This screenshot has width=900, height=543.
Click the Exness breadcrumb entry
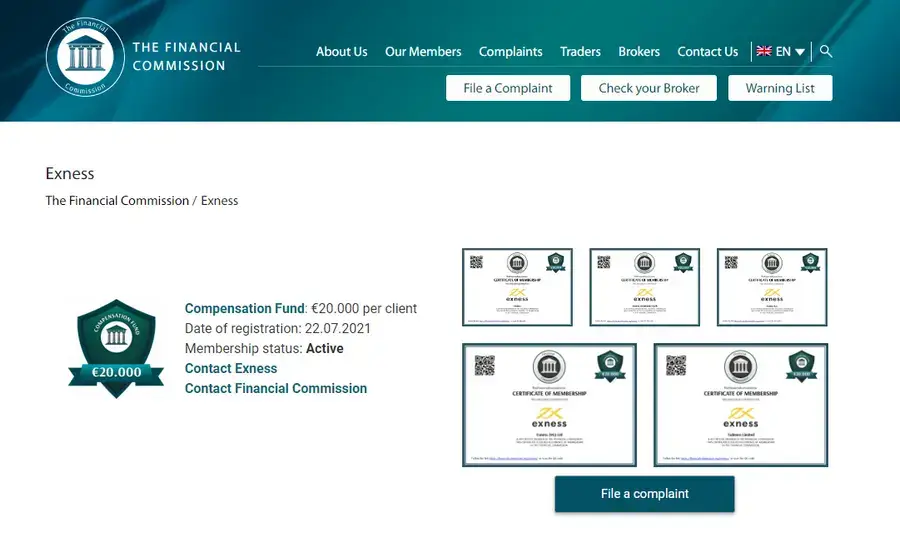tap(219, 201)
